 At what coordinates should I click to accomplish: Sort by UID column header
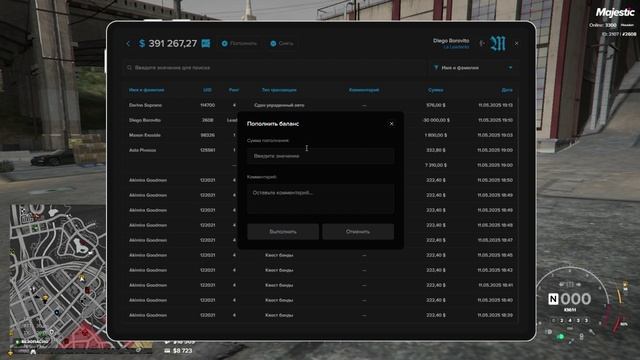[207, 90]
